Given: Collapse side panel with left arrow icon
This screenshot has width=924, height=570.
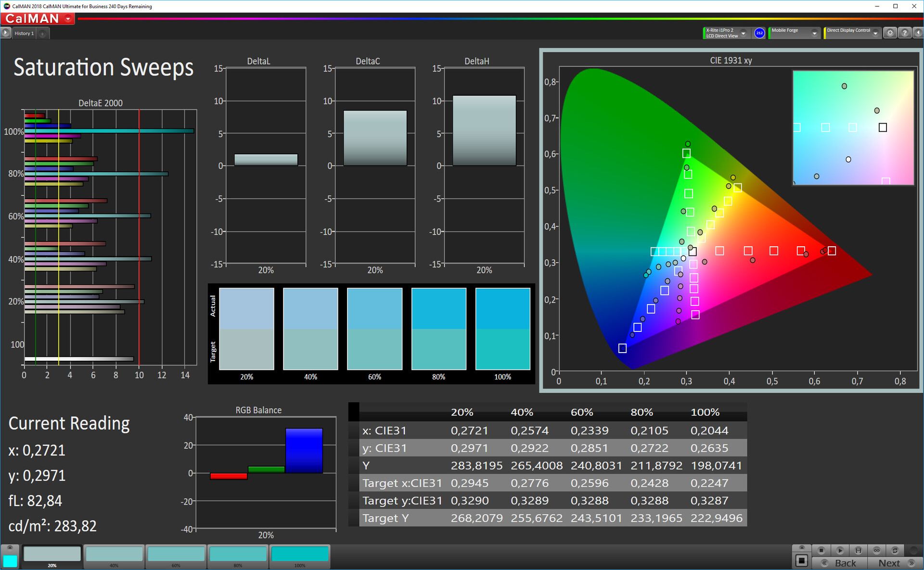Looking at the screenshot, I should pos(918,33).
